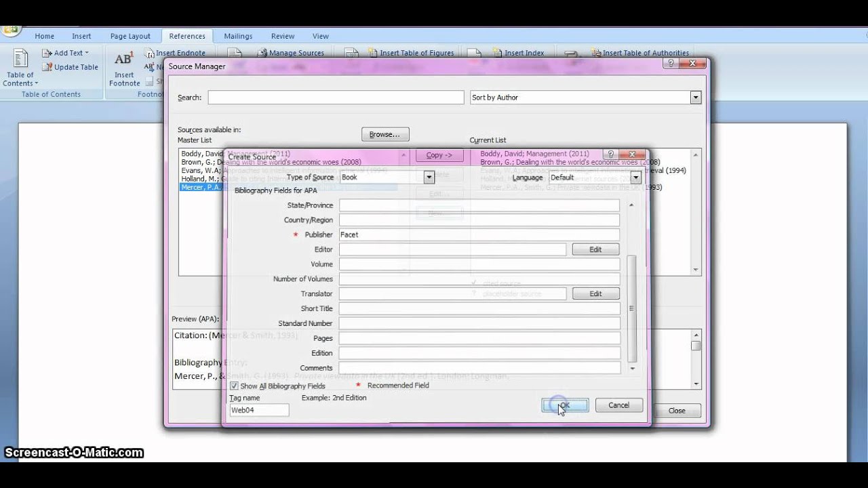Image resolution: width=868 pixels, height=488 pixels.
Task: Click the Translator input field
Action: [x=452, y=293]
